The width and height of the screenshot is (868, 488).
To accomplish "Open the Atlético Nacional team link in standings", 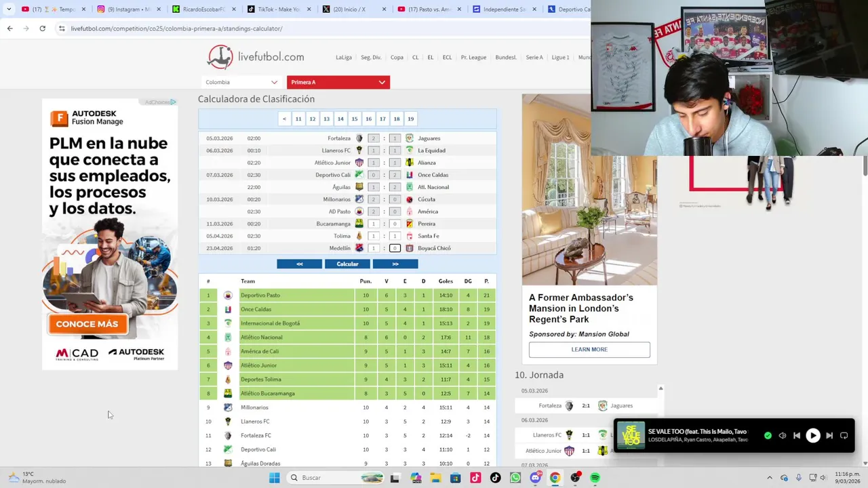I will point(261,338).
